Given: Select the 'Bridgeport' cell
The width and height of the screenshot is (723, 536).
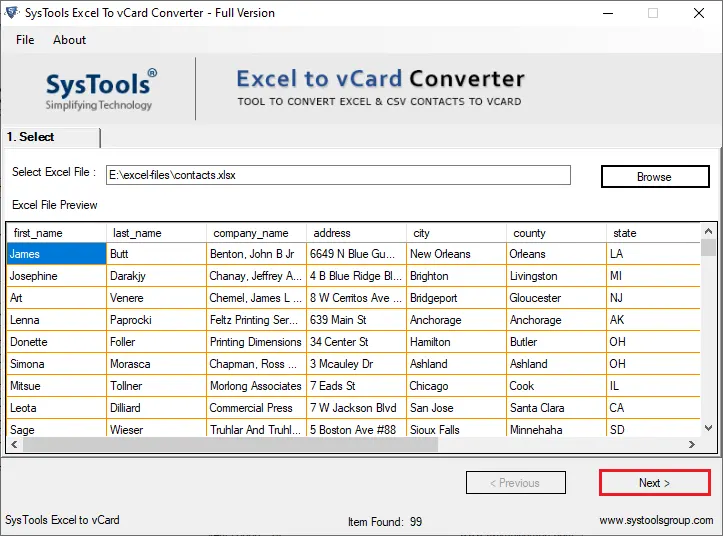Looking at the screenshot, I should pyautogui.click(x=456, y=298).
